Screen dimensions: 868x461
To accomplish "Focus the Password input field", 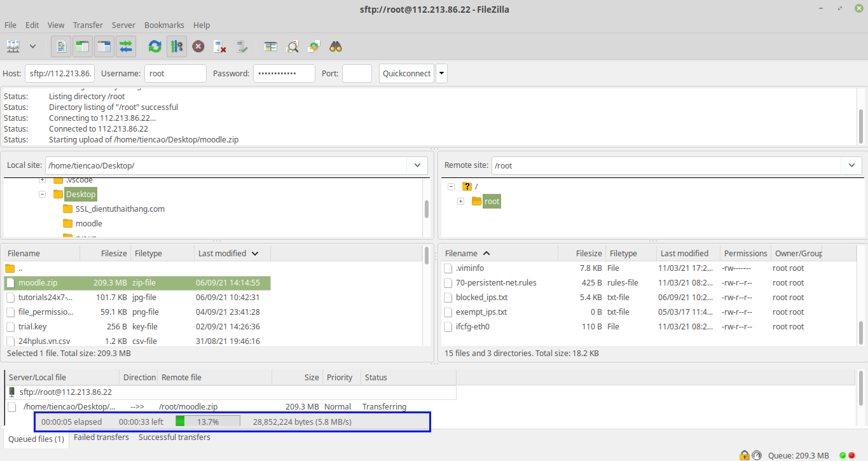I will (x=284, y=73).
